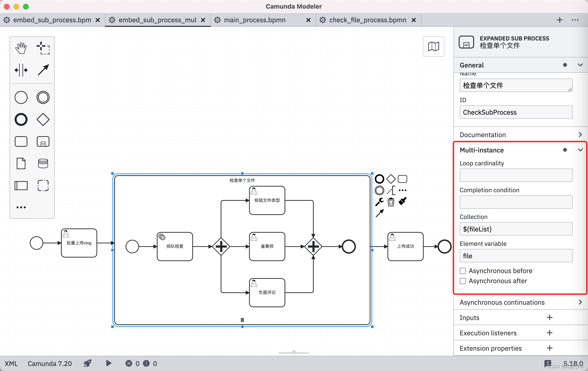Create an end event from the palette

21,119
